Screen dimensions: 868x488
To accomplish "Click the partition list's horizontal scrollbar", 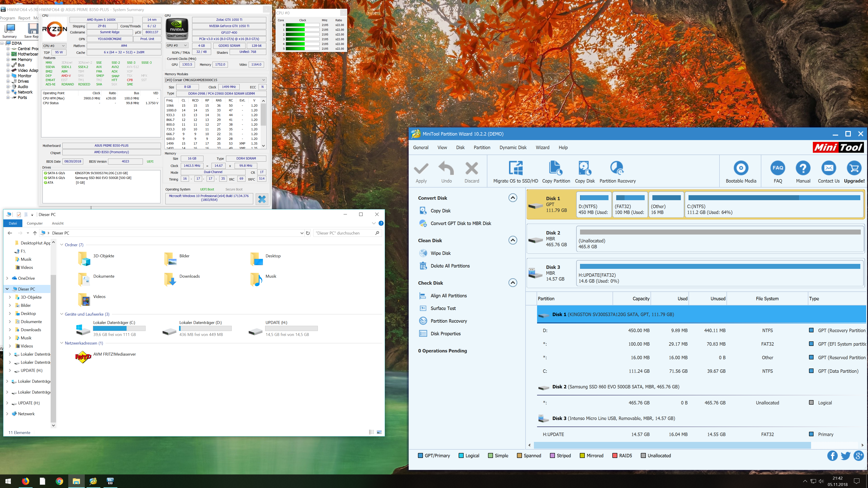I will point(672,445).
